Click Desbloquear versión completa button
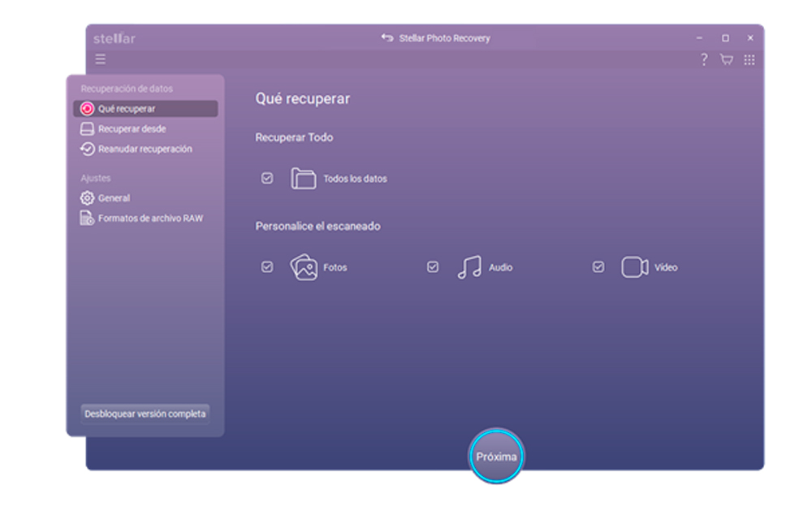This screenshot has width=812, height=507. pyautogui.click(x=145, y=414)
